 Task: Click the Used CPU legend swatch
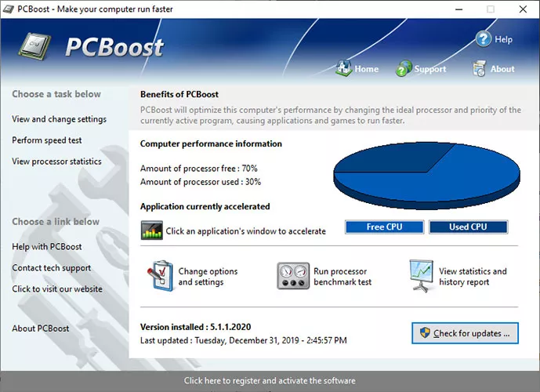click(468, 227)
